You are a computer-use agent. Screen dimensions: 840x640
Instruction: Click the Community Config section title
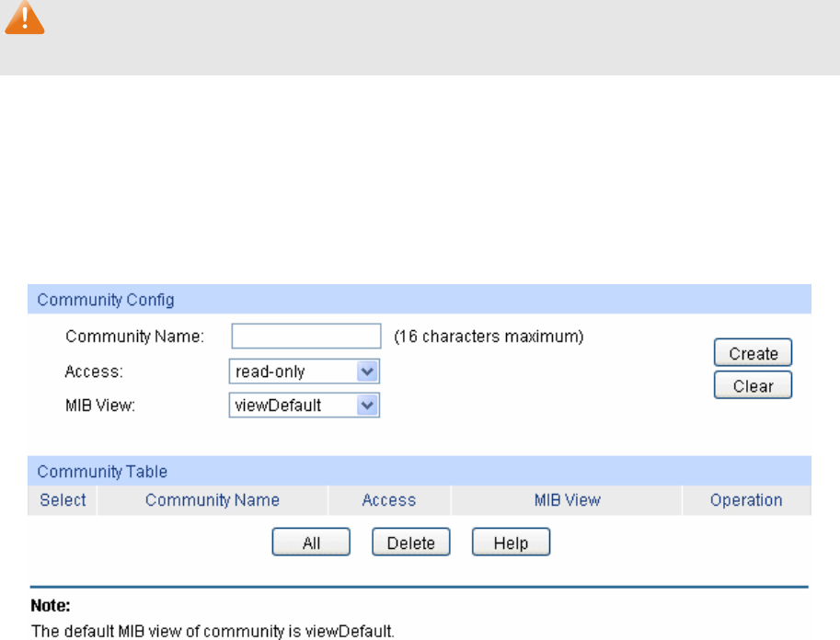[x=106, y=300]
